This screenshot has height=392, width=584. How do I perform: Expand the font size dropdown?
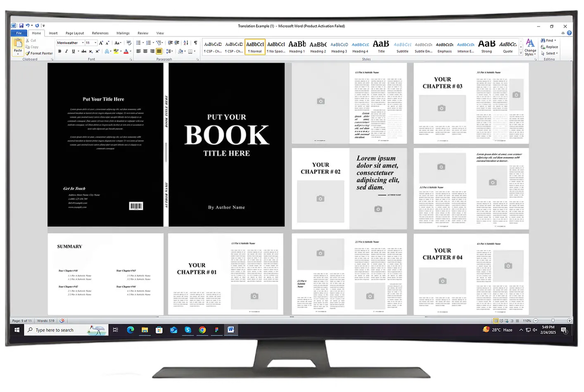95,43
